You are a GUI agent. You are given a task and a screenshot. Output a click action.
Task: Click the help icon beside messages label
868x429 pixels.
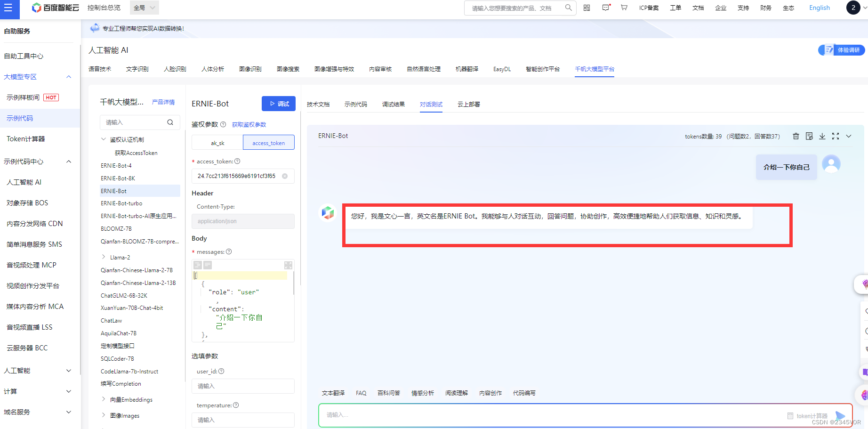[229, 251]
